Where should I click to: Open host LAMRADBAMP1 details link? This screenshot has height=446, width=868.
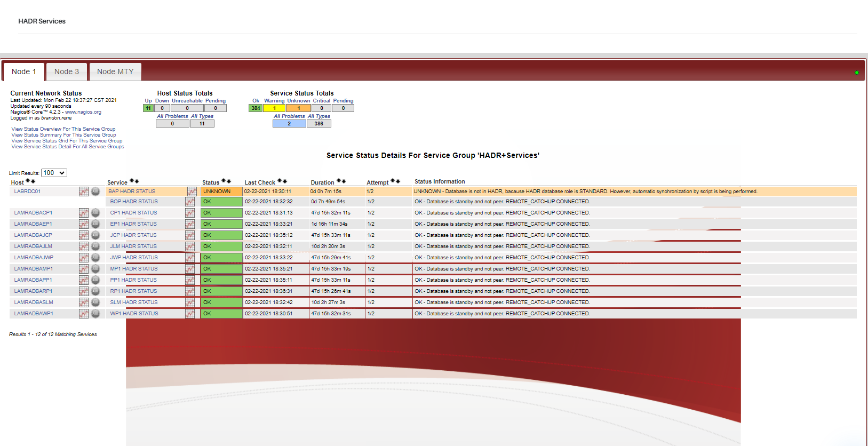34,269
